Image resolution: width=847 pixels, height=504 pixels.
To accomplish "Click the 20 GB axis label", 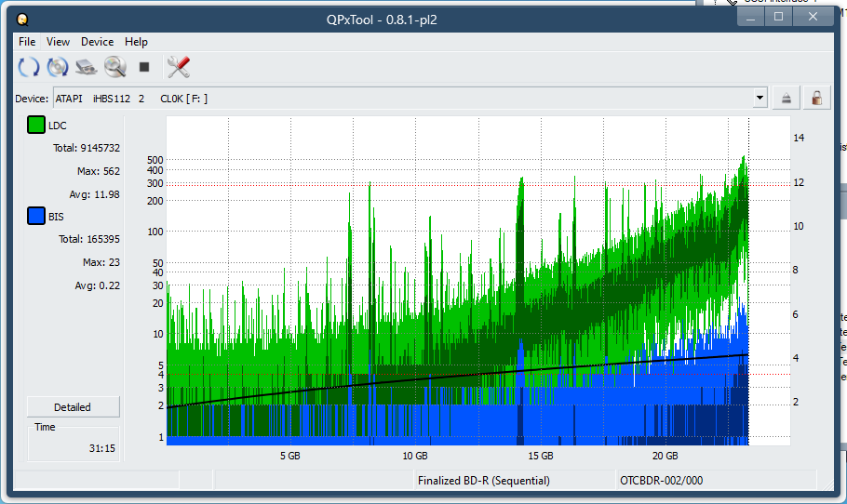I will click(665, 456).
